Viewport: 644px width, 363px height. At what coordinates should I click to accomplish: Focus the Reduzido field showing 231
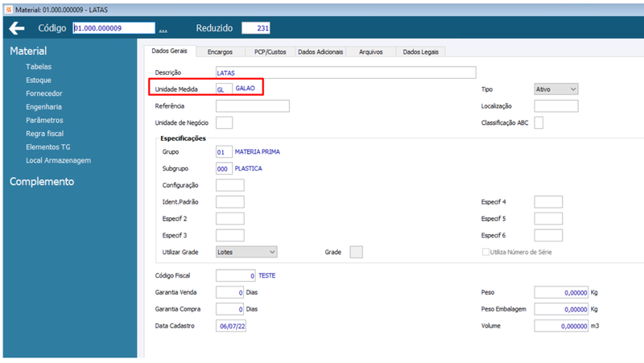pos(255,28)
